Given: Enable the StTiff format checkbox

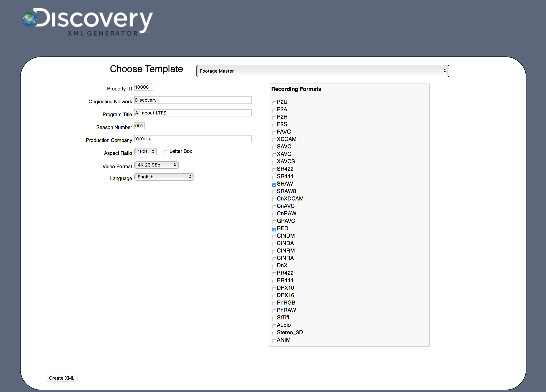Looking at the screenshot, I should (x=274, y=318).
